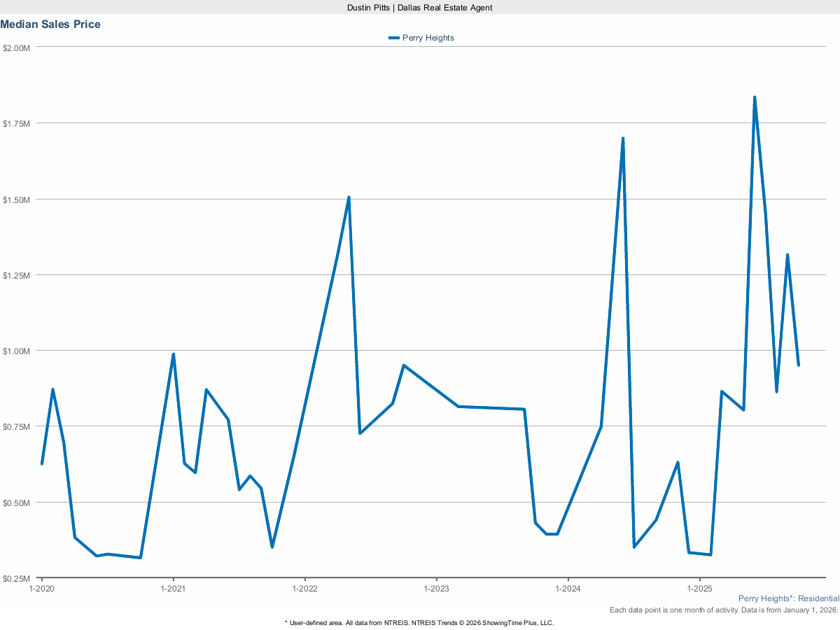Select the blue line series symbol in legend

[x=393, y=38]
